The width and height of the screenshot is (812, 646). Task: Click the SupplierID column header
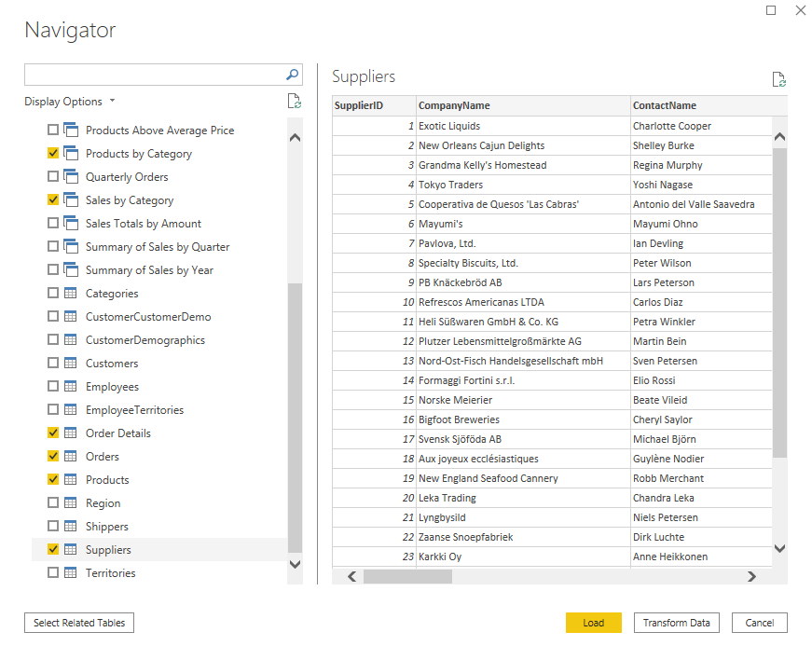pos(374,105)
